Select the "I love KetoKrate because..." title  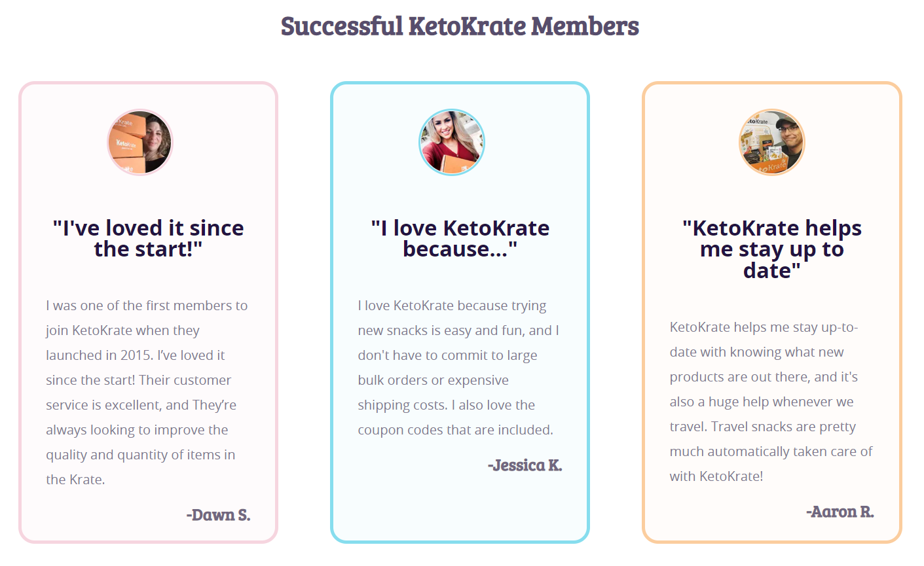(x=460, y=238)
